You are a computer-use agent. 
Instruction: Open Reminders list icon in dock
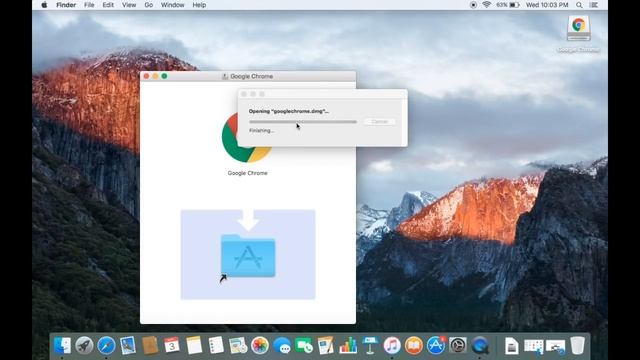click(216, 346)
